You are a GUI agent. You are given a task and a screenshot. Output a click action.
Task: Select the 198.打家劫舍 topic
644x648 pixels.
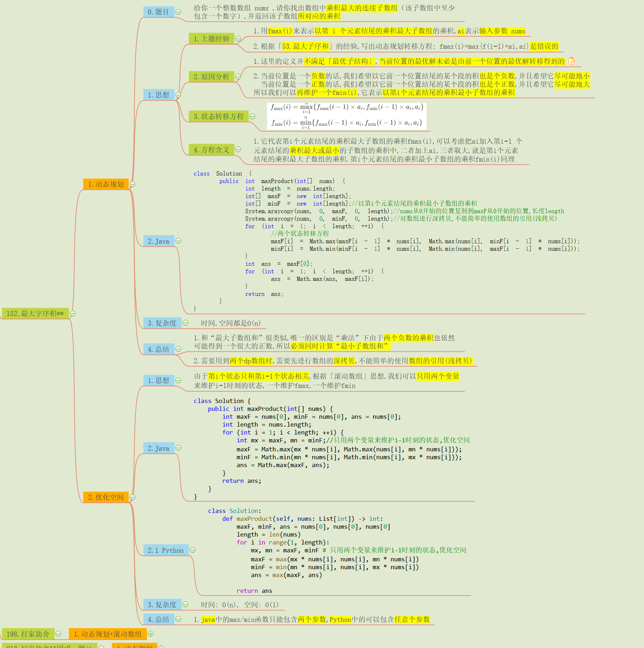(x=28, y=634)
